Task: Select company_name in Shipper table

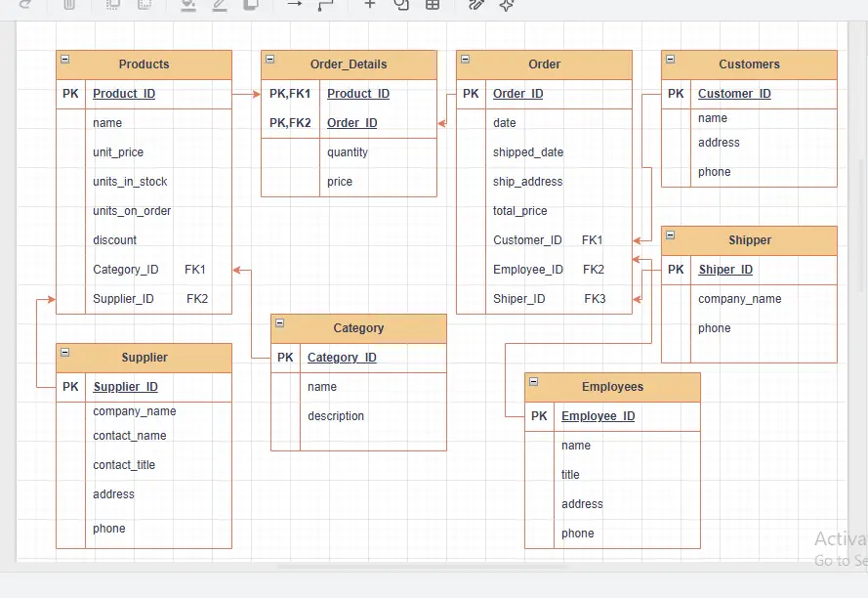Action: point(739,299)
